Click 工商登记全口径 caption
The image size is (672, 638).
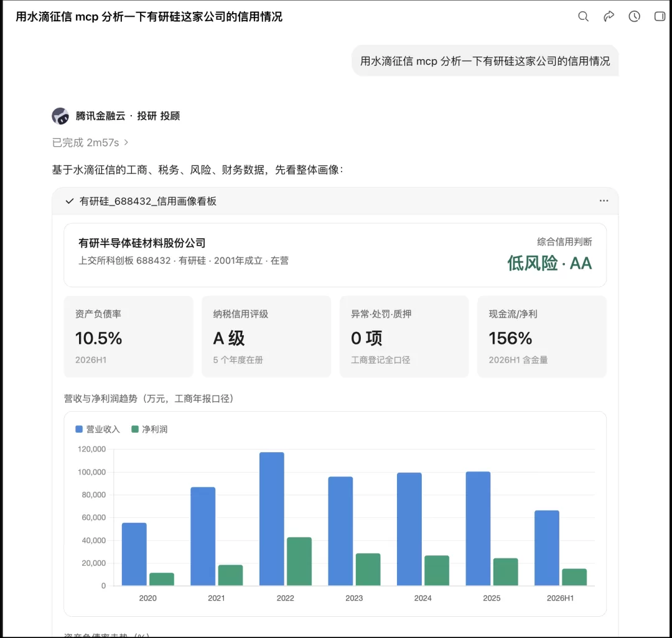coord(381,360)
